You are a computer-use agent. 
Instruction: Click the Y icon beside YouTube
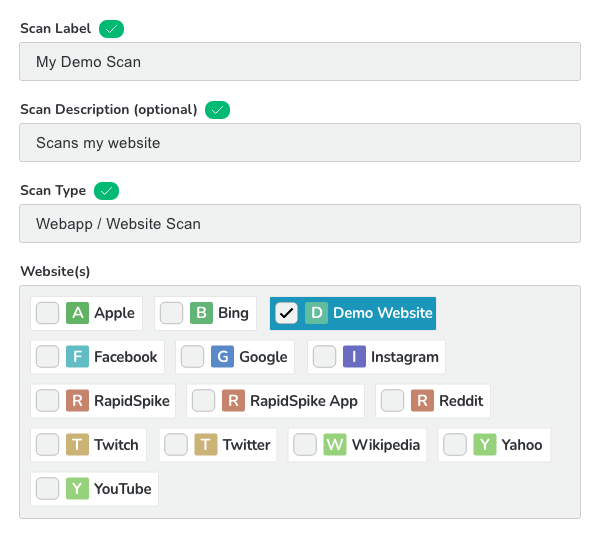coord(77,488)
